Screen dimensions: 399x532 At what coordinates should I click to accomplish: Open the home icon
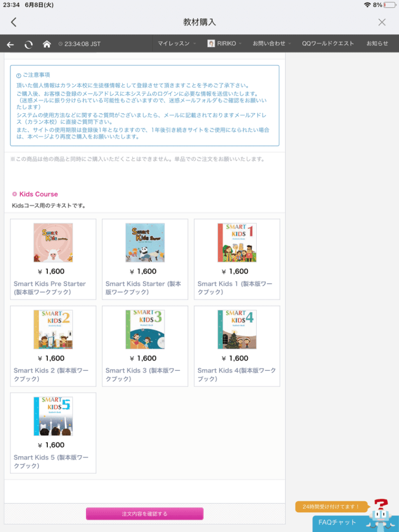pyautogui.click(x=47, y=44)
